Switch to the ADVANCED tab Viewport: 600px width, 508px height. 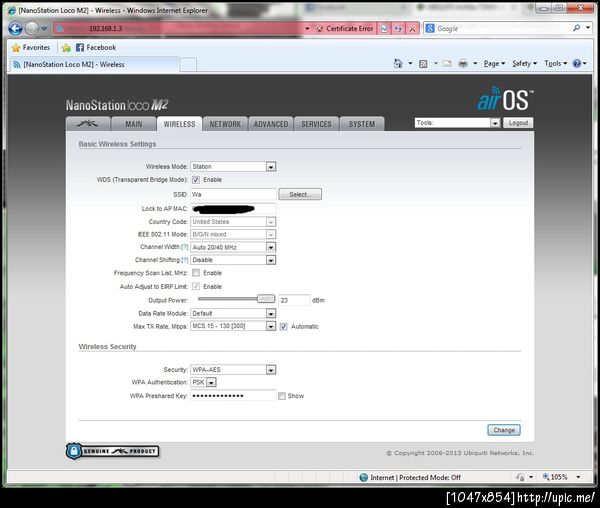click(271, 124)
